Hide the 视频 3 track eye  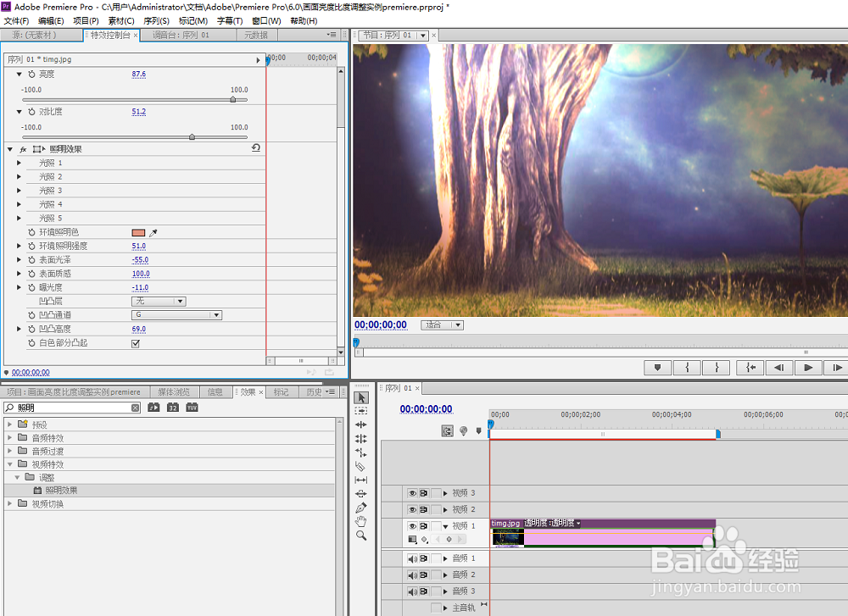tap(413, 493)
